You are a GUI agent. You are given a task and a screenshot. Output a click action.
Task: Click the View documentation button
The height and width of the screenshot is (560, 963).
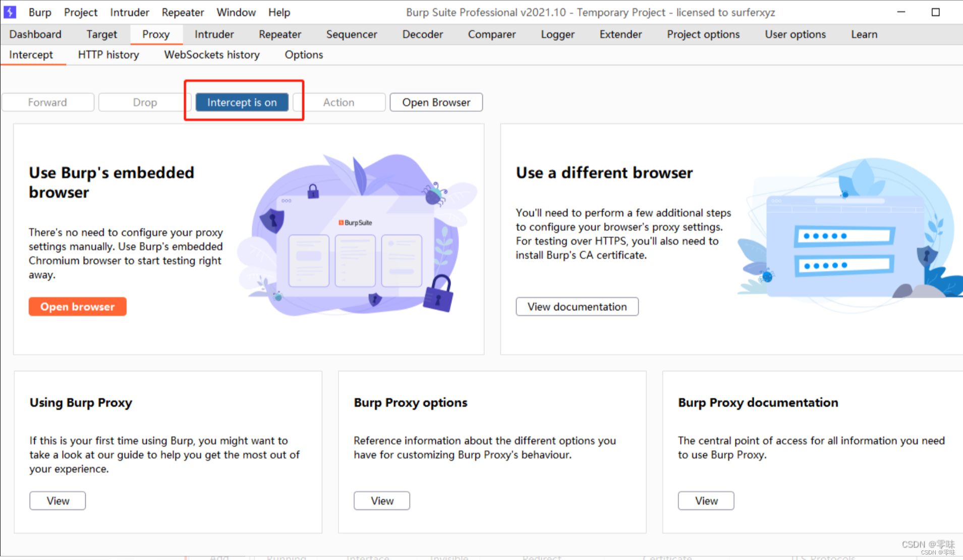click(x=577, y=306)
